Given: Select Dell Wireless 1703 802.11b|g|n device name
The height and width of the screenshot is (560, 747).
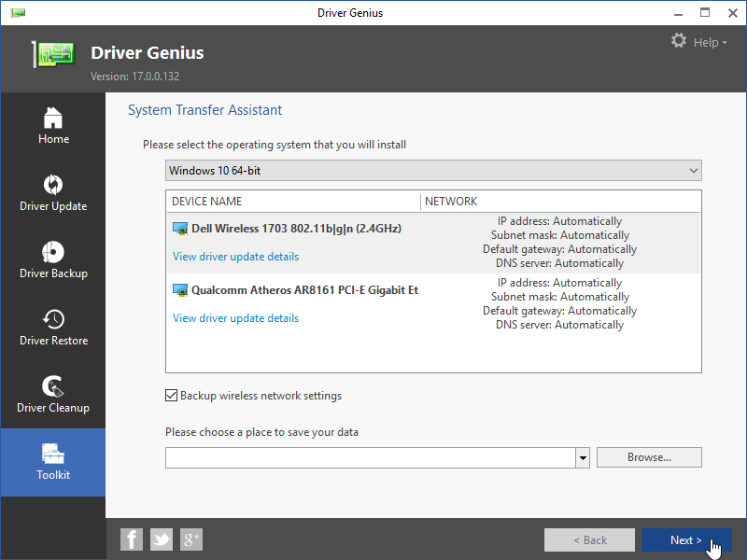Looking at the screenshot, I should 296,229.
